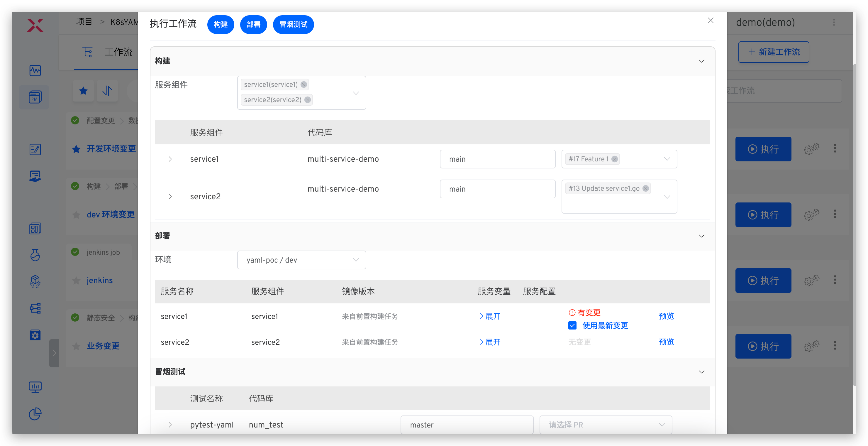
Task: Click the gear settings icon beside first 执行 button
Action: click(x=812, y=149)
